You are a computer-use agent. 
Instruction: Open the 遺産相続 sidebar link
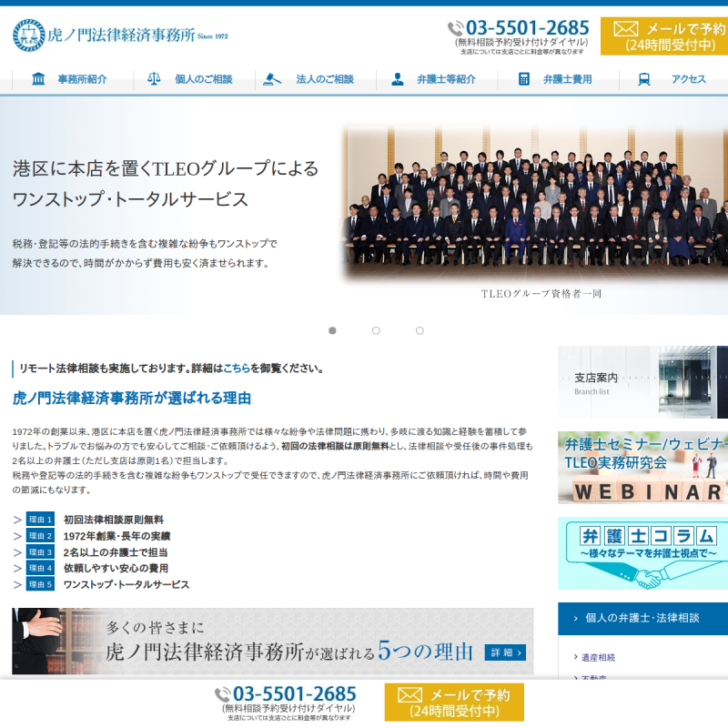(x=598, y=657)
